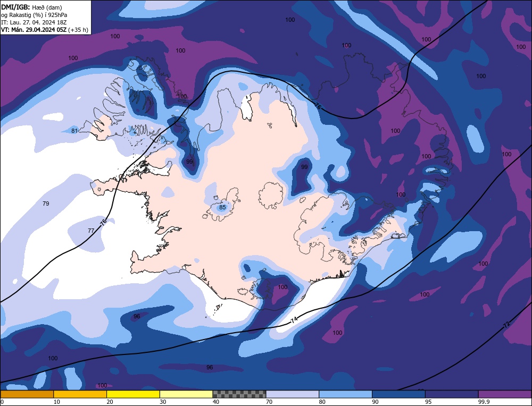Click the medium blue 90–95 legend swatch
The height and width of the screenshot is (406, 532).
click(x=398, y=394)
